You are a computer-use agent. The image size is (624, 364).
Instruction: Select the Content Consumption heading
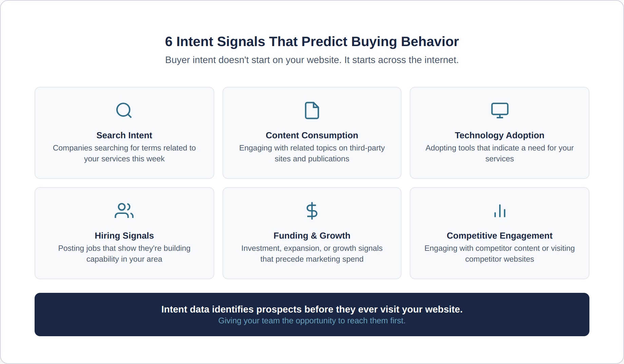point(312,135)
